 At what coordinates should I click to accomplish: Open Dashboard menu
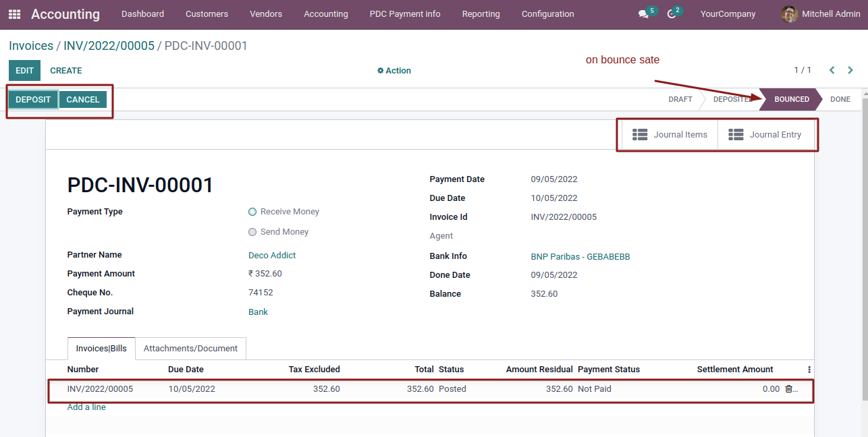point(142,14)
